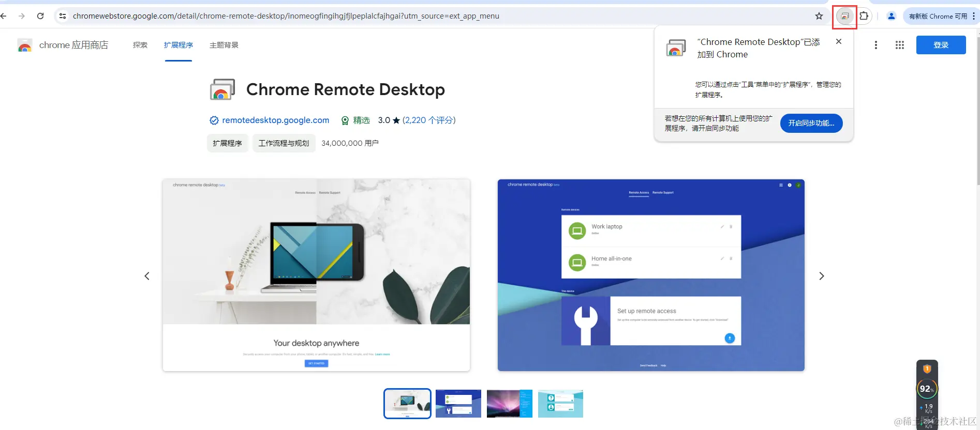Open the web store more-options menu
The image size is (980, 430).
tap(876, 45)
